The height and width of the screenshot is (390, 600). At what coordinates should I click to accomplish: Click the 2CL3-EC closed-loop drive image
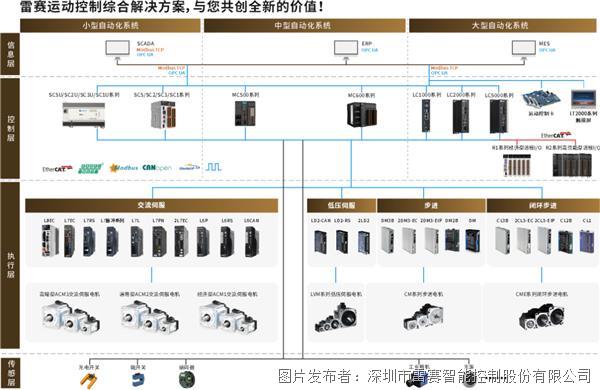coord(524,240)
